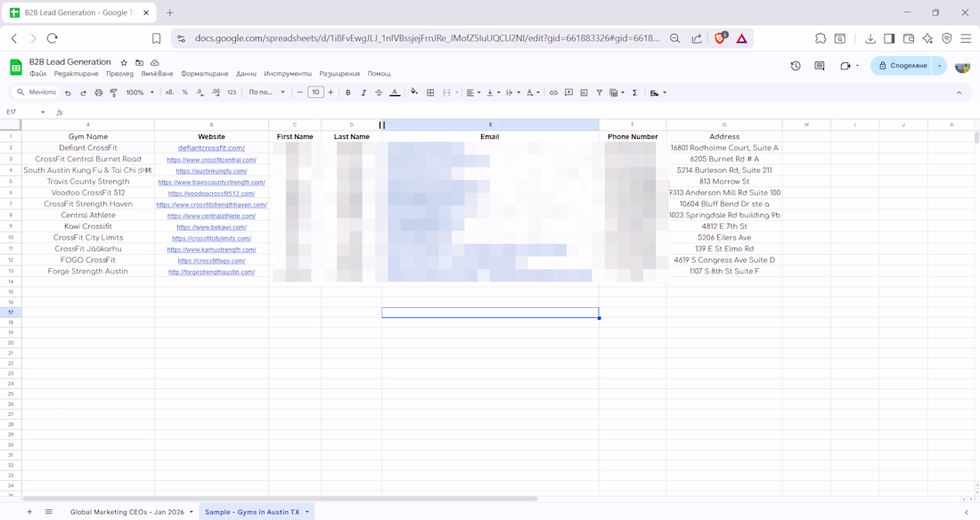
Task: Open the Файл menu
Action: [38, 74]
